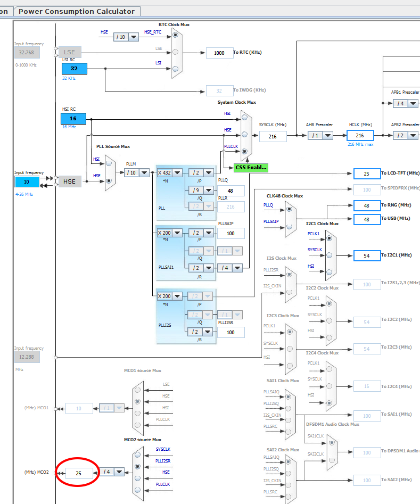Select HSE_RTC input in RTC Clock Mux

click(x=175, y=35)
